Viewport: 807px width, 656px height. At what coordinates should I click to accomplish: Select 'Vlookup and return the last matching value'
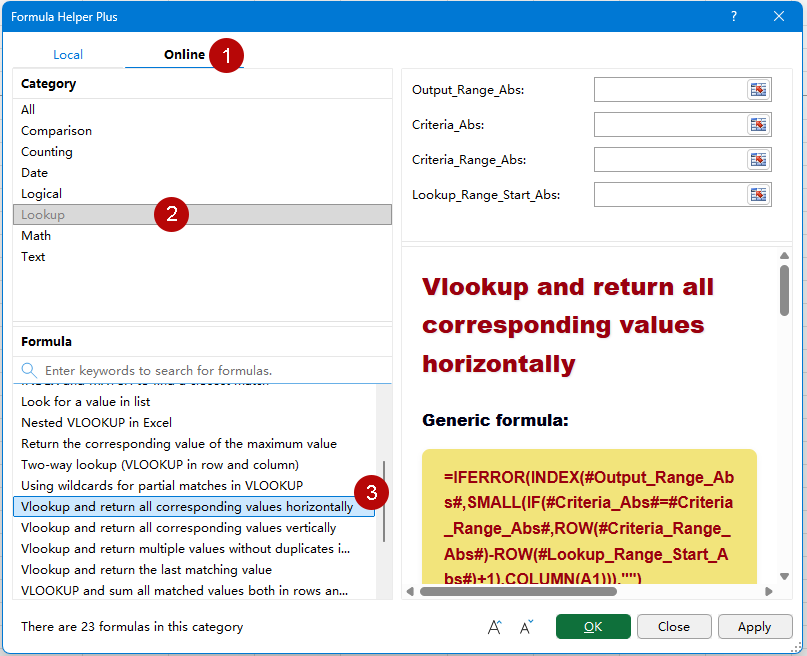pos(195,570)
